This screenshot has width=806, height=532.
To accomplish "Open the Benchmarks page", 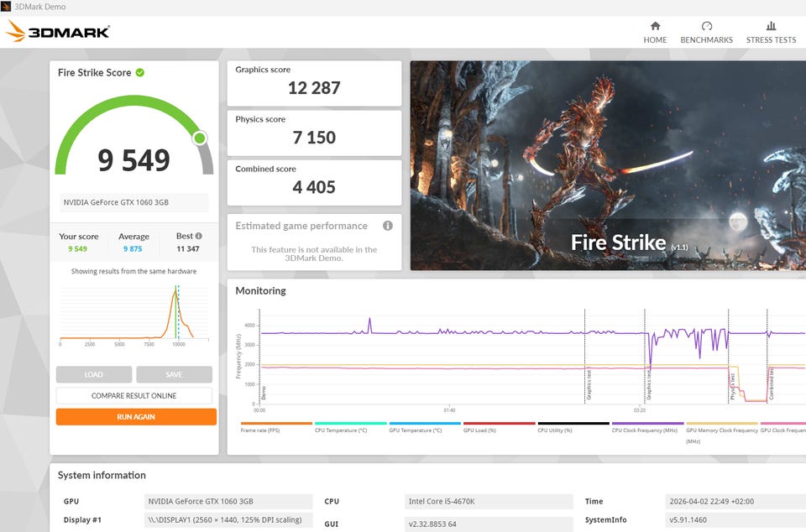I will 706,33.
